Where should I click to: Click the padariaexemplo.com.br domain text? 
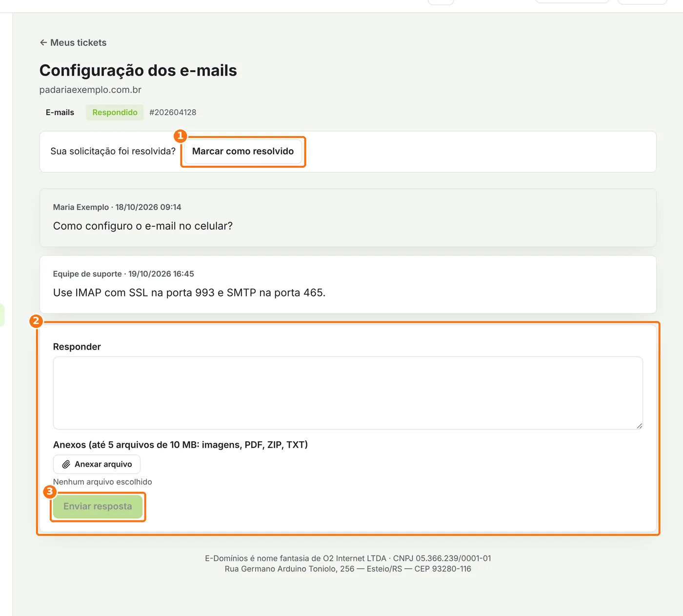pyautogui.click(x=90, y=90)
